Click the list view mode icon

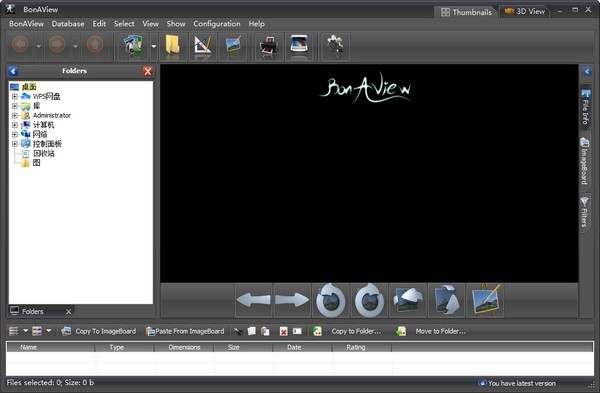pos(14,331)
